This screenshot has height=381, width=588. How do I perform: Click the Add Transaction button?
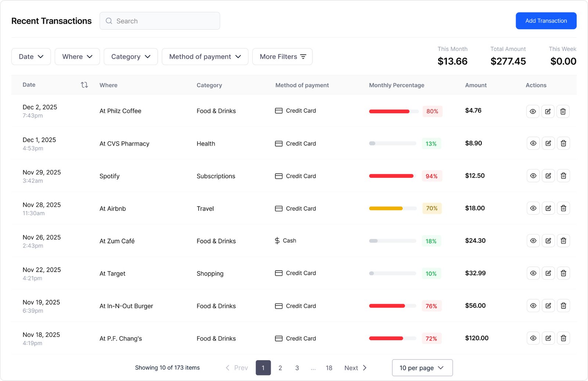(x=546, y=21)
